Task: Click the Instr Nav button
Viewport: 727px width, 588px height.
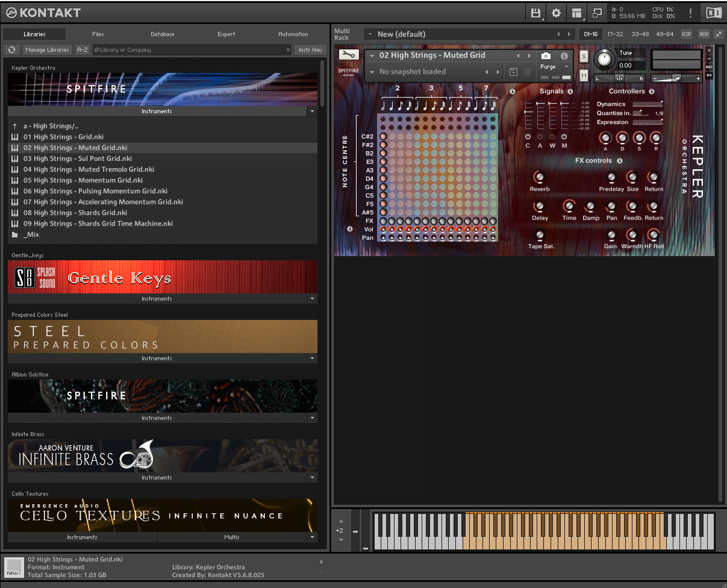Action: click(x=310, y=50)
